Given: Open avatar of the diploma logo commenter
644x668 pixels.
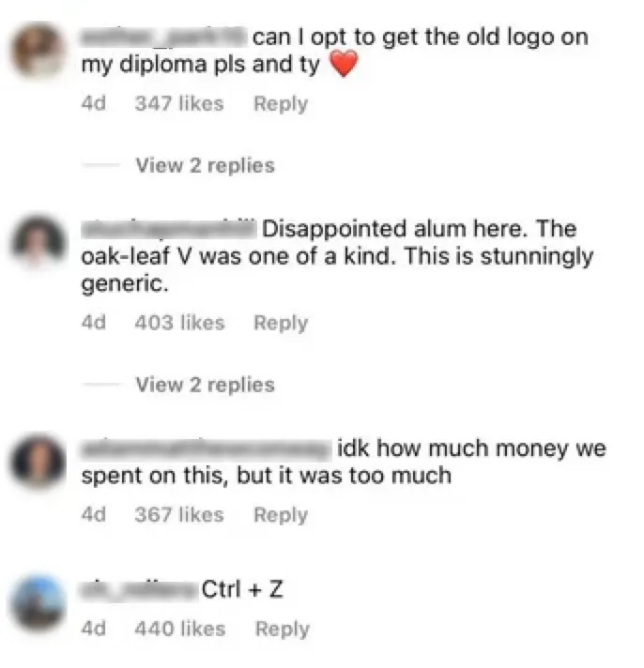Looking at the screenshot, I should (x=38, y=51).
